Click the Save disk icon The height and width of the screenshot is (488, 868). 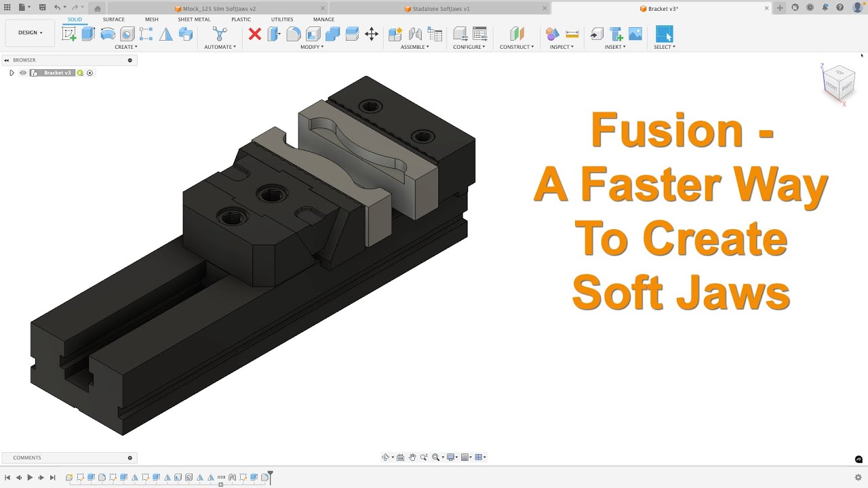(x=43, y=7)
